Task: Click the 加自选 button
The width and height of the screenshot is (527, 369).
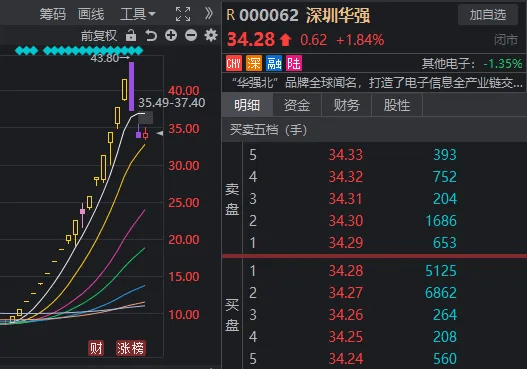Action: coord(488,15)
